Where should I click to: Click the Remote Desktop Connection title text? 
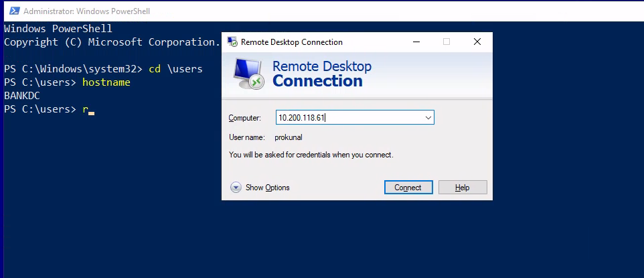(292, 42)
